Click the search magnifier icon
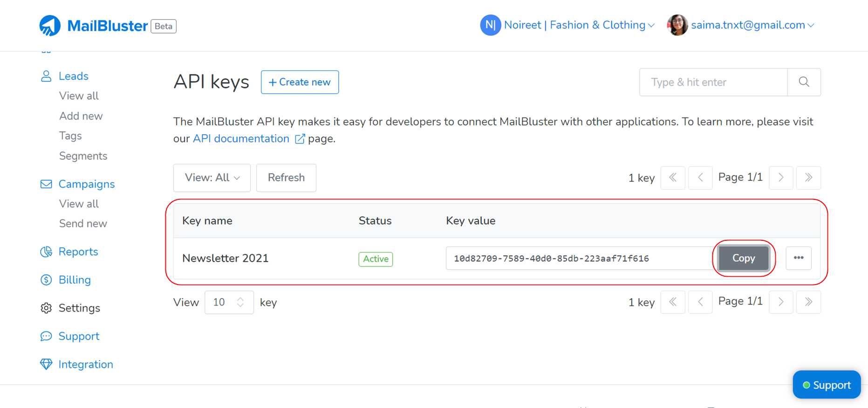Viewport: 868px width, 408px height. (x=804, y=82)
